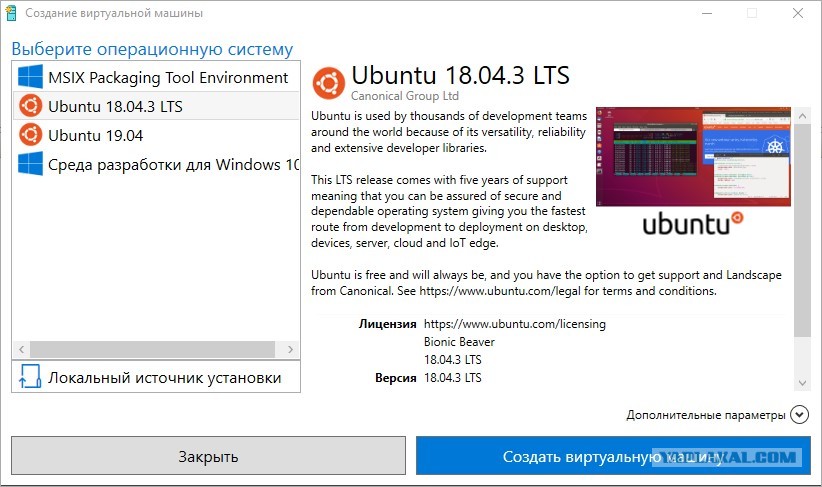Select Ubuntu 19.04 in the OS list
Viewport: 822px width, 487px height.
156,135
